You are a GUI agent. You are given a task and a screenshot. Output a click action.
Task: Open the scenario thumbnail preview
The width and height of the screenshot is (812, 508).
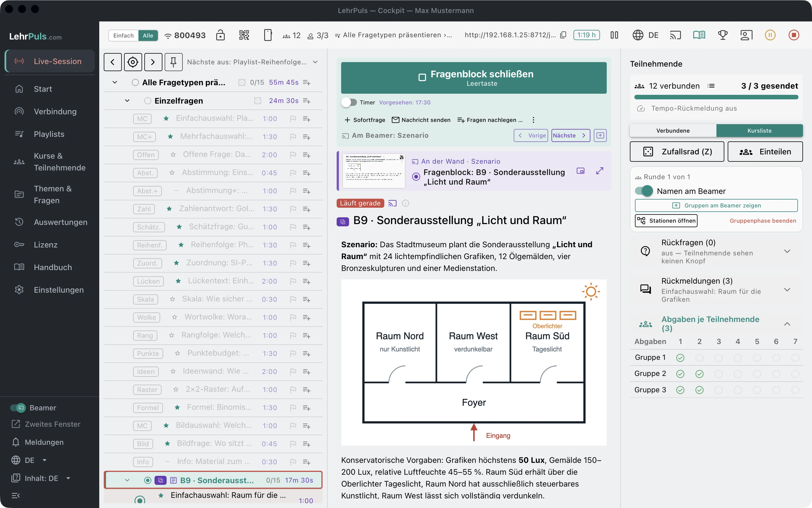point(374,171)
